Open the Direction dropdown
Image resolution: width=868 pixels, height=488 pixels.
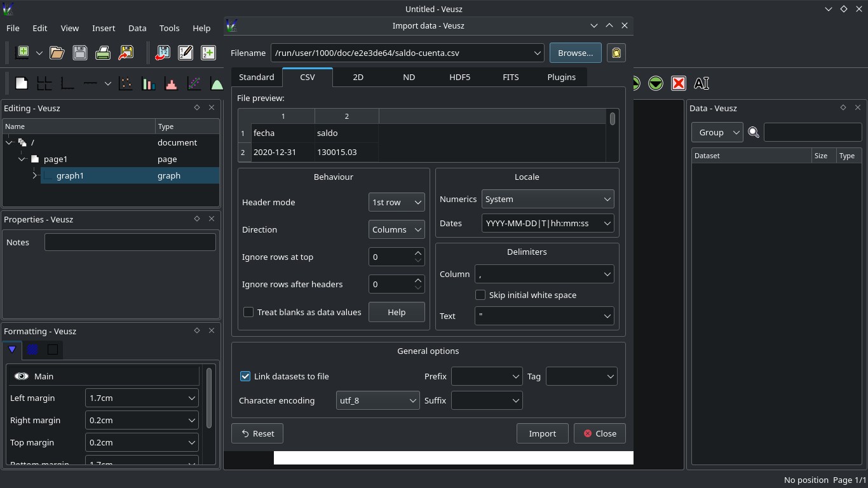click(397, 229)
